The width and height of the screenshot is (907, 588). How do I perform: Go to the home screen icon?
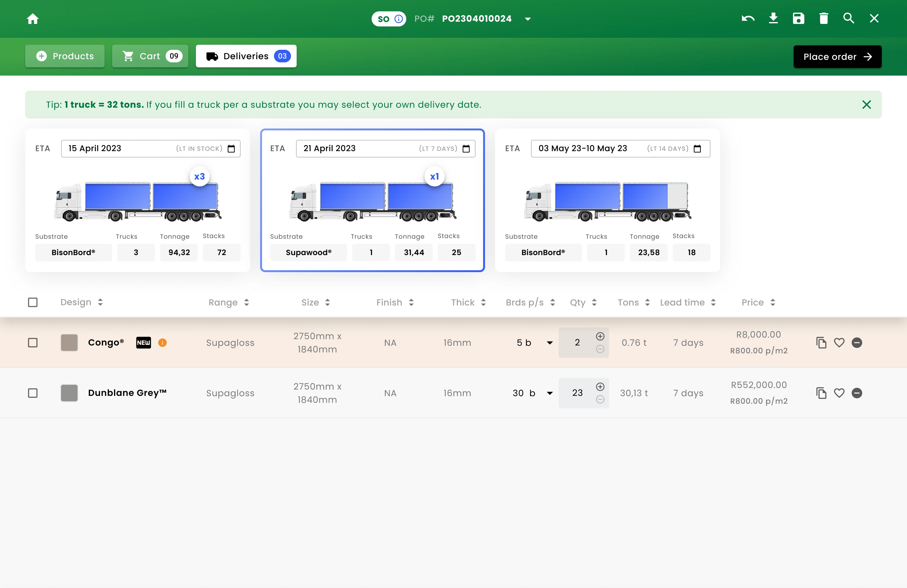pyautogui.click(x=33, y=19)
